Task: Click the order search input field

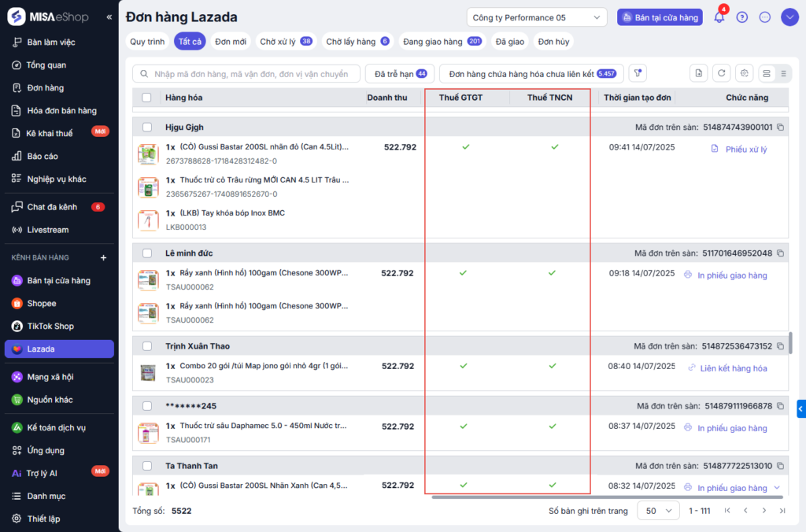Action: click(x=246, y=74)
